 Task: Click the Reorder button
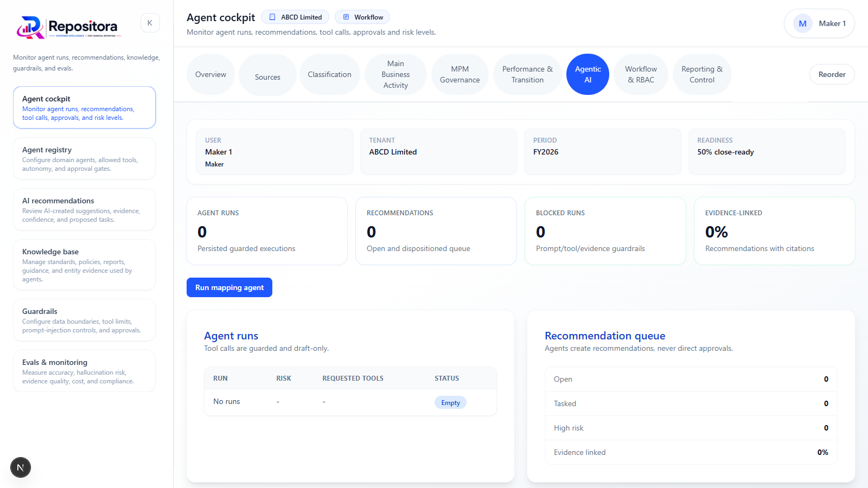tap(832, 74)
